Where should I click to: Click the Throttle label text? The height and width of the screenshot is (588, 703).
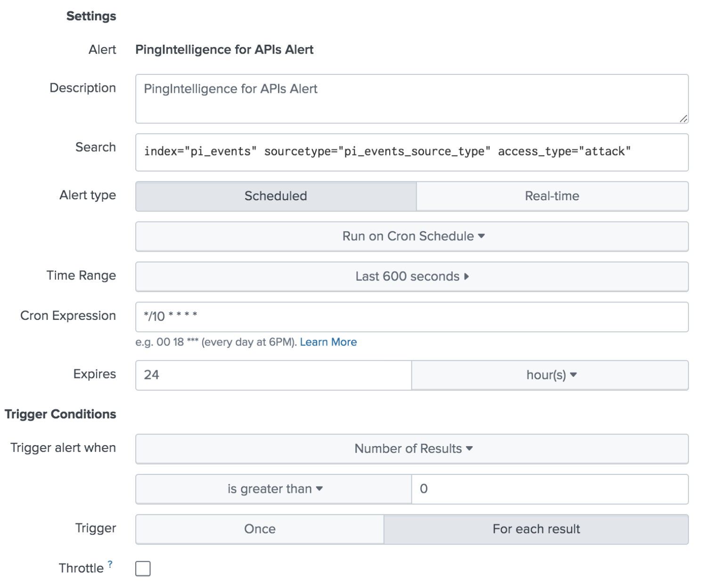(81, 568)
